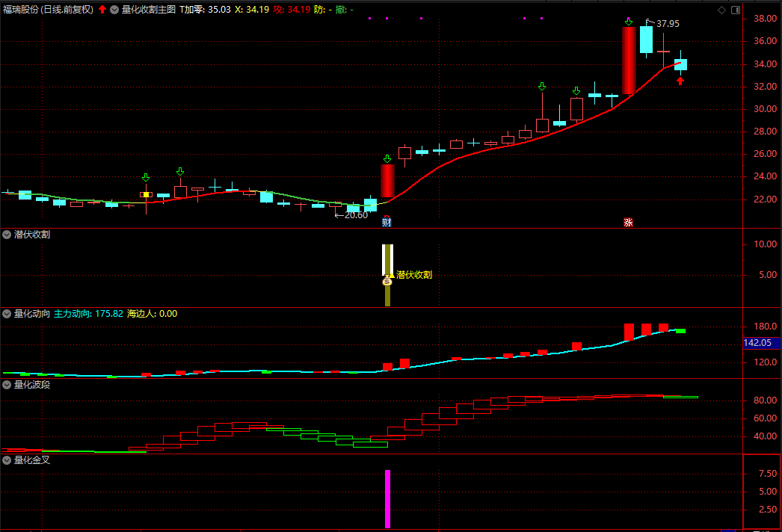
Task: Click green arrow above the big red candle near 财
Action: (387, 159)
